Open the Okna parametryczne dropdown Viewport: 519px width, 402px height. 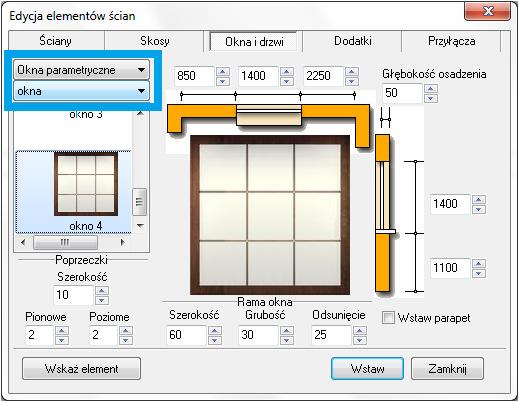tap(81, 70)
